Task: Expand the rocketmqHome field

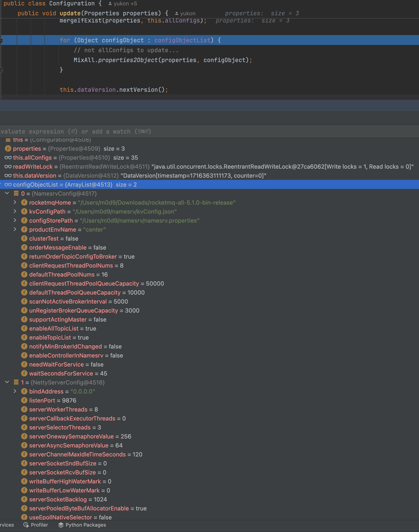Action: coord(15,202)
